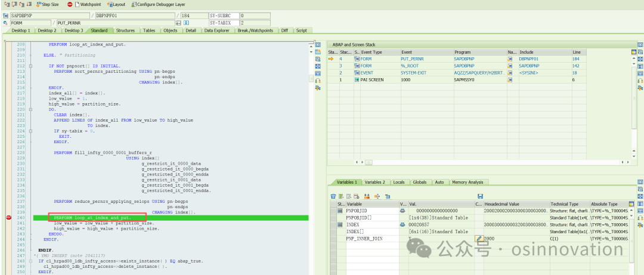Click the save variables disk icon

[480, 196]
